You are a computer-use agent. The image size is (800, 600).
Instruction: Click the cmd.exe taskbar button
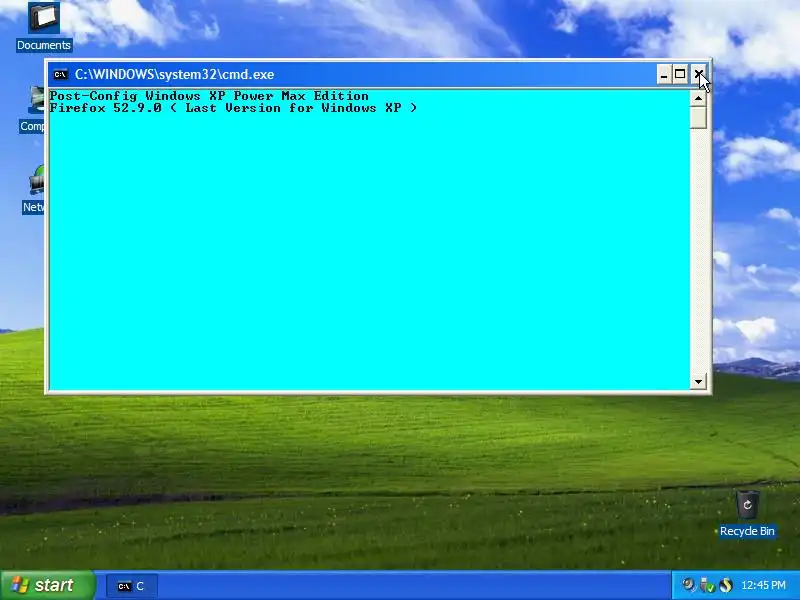click(132, 586)
